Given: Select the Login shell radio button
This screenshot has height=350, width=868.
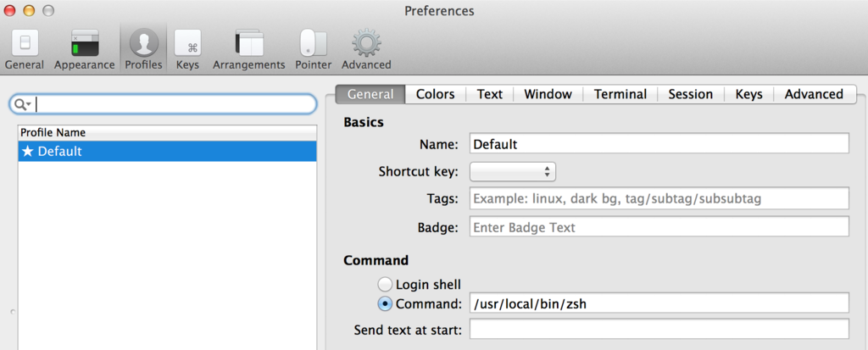Looking at the screenshot, I should click(x=385, y=285).
